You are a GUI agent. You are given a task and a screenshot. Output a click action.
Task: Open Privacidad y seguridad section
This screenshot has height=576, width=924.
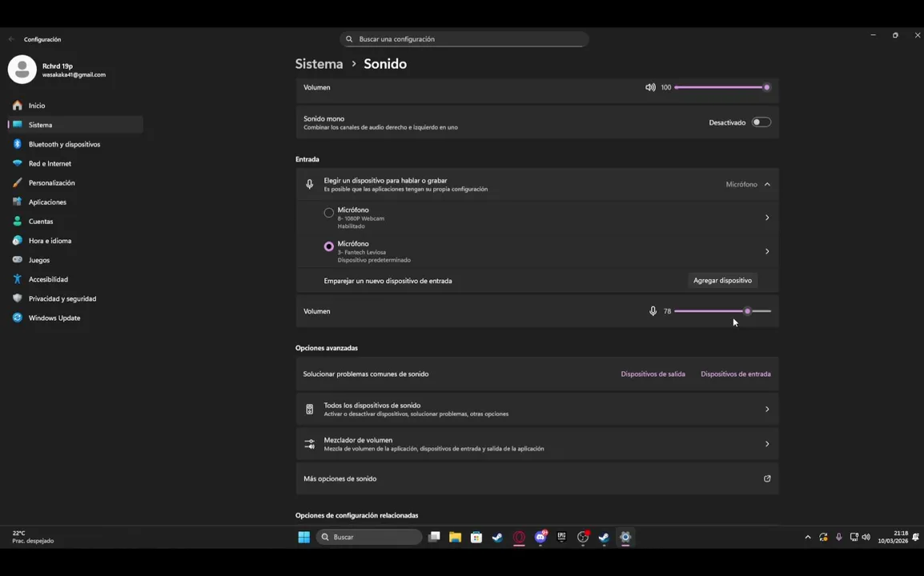point(62,298)
